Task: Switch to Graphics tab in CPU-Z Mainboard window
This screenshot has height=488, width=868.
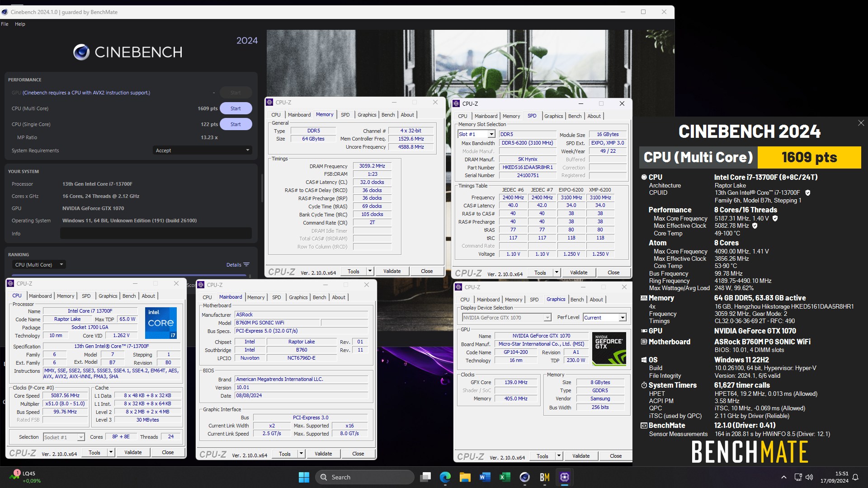Action: pyautogui.click(x=298, y=297)
